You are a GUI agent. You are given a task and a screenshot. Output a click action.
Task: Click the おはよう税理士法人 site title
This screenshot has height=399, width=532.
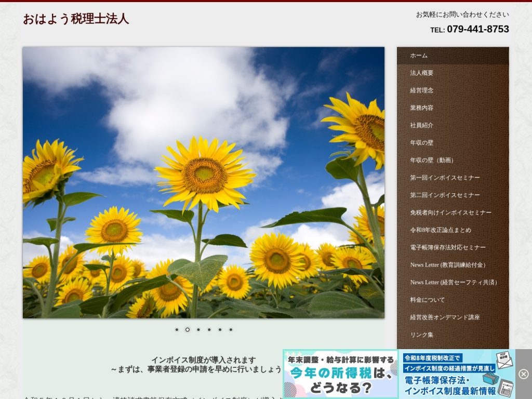pyautogui.click(x=76, y=19)
